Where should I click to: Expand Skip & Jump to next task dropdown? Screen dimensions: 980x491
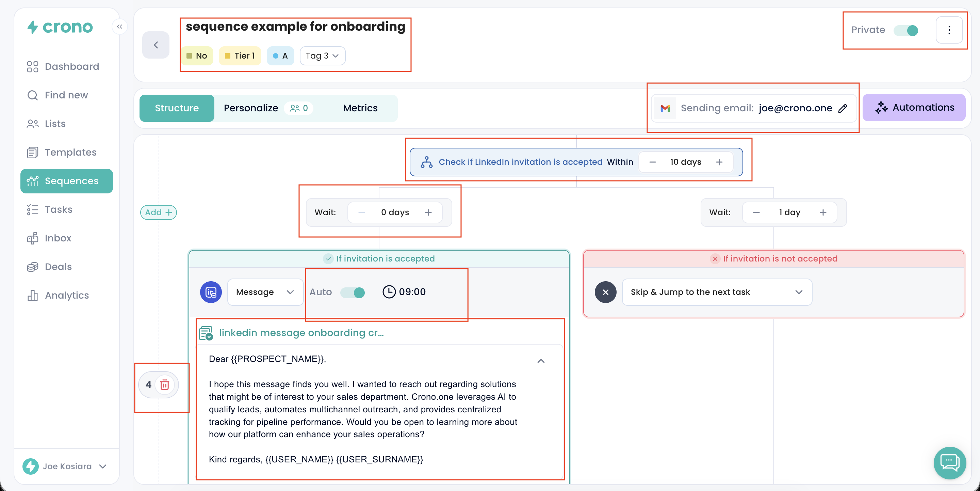click(717, 292)
